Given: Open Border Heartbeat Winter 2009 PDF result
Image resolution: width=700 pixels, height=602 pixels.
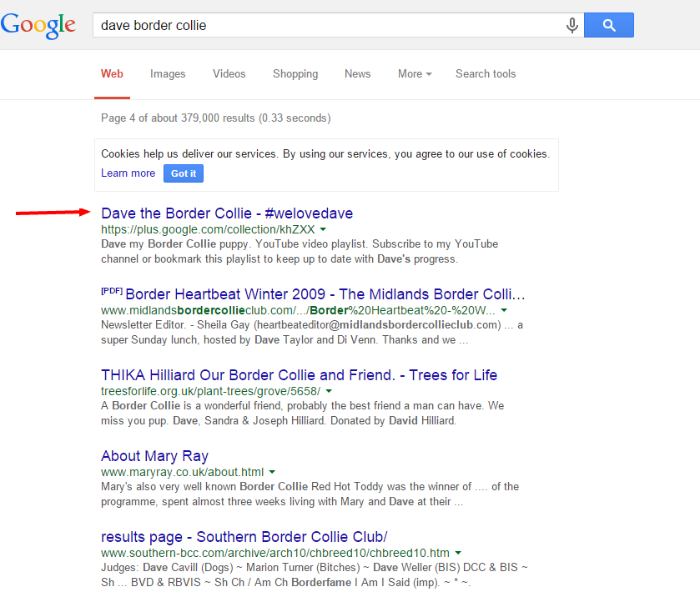Looking at the screenshot, I should pos(313,294).
